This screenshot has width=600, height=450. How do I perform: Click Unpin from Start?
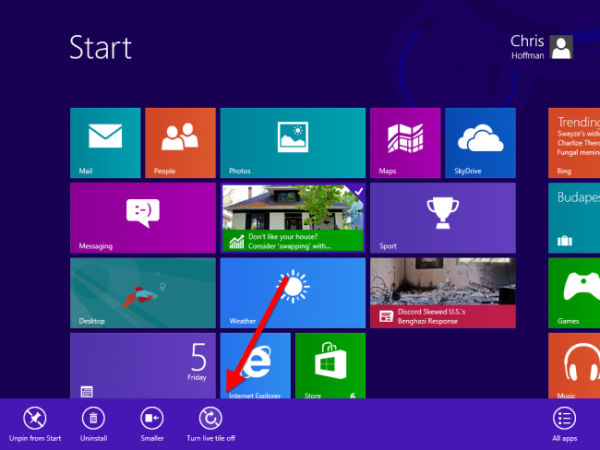click(35, 424)
